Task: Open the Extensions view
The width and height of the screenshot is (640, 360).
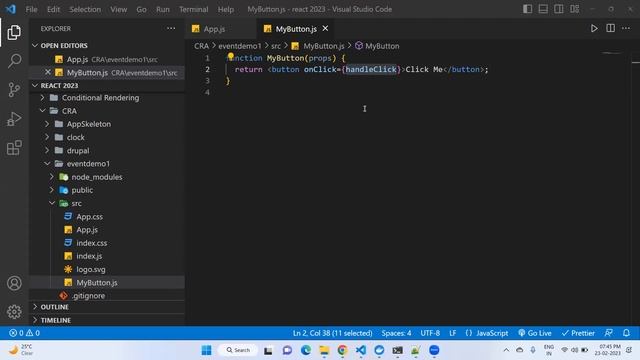Action: [x=14, y=148]
